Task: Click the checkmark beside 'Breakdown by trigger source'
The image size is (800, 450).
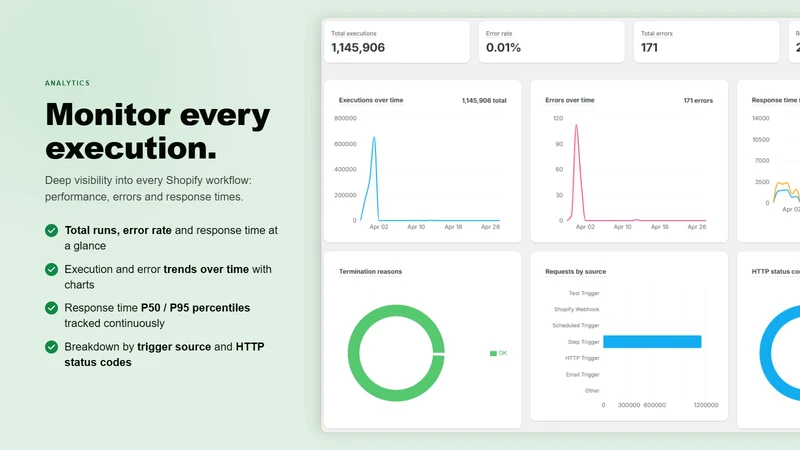Action: [51, 347]
